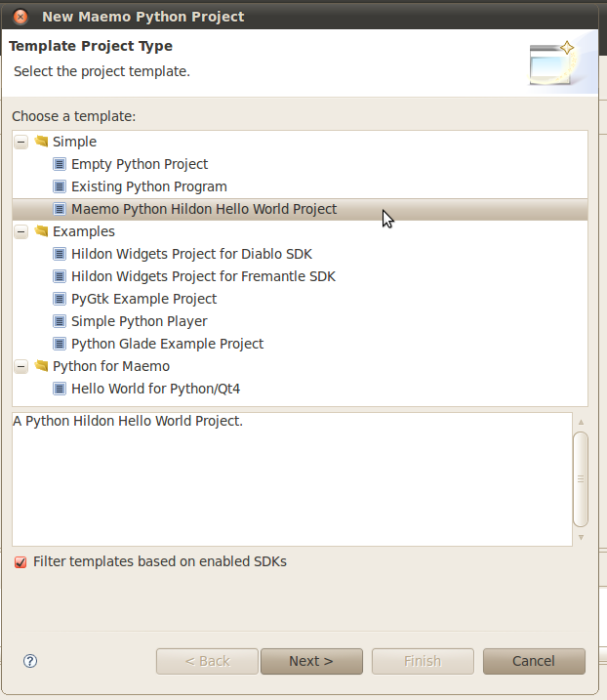Image resolution: width=607 pixels, height=700 pixels.
Task: Click the template description text box
Action: click(292, 479)
